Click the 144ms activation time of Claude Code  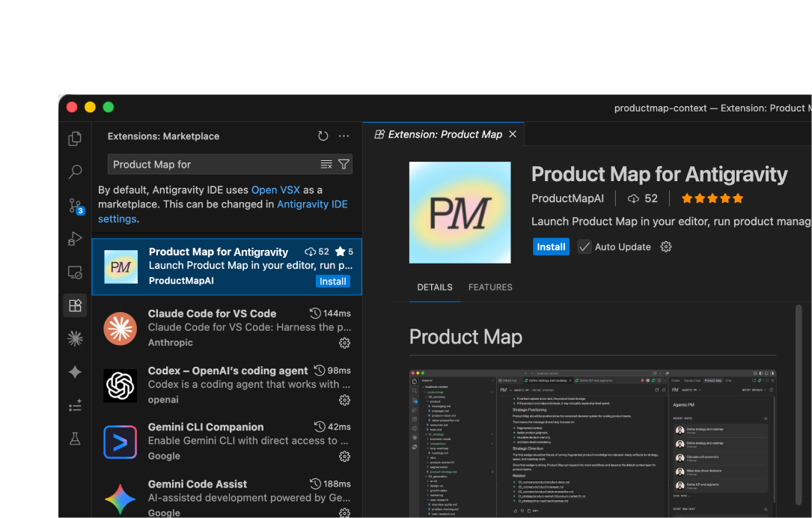330,314
